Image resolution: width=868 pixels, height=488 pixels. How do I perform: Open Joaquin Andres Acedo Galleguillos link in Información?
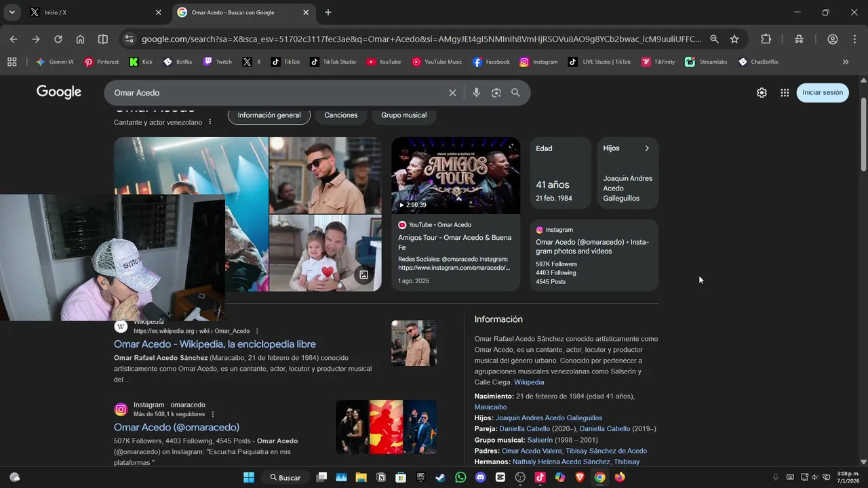(x=549, y=418)
